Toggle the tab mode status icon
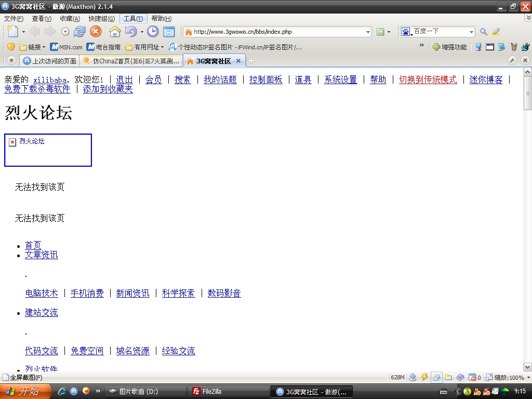 click(x=436, y=377)
